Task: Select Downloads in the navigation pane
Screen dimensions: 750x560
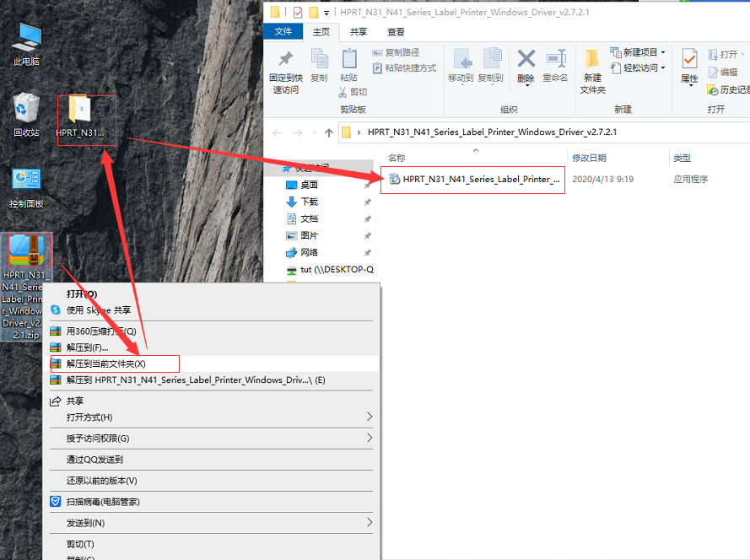Action: (x=310, y=202)
